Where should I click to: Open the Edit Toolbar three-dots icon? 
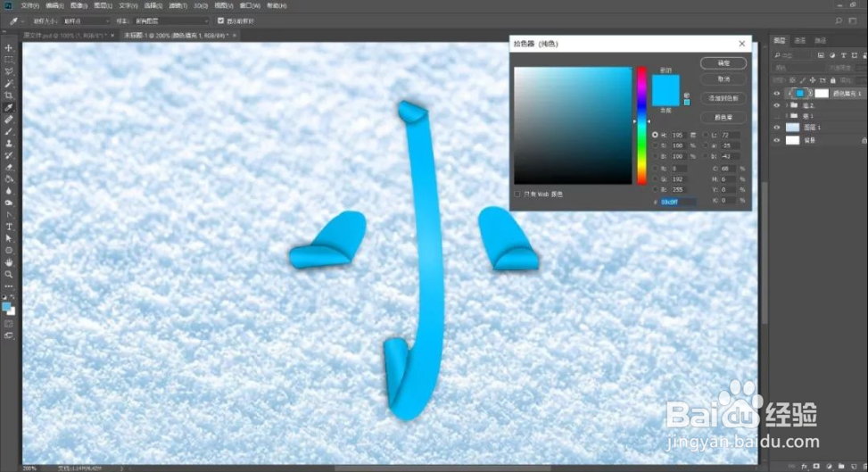9,286
